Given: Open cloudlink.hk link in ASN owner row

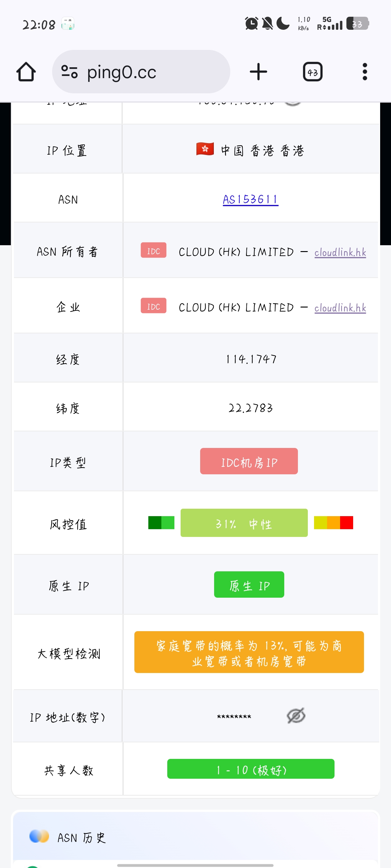Looking at the screenshot, I should pos(340,252).
